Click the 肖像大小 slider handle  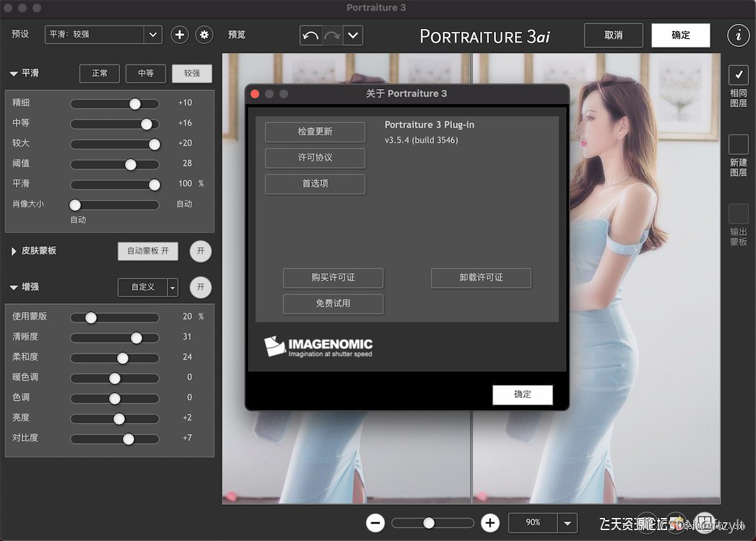point(75,205)
